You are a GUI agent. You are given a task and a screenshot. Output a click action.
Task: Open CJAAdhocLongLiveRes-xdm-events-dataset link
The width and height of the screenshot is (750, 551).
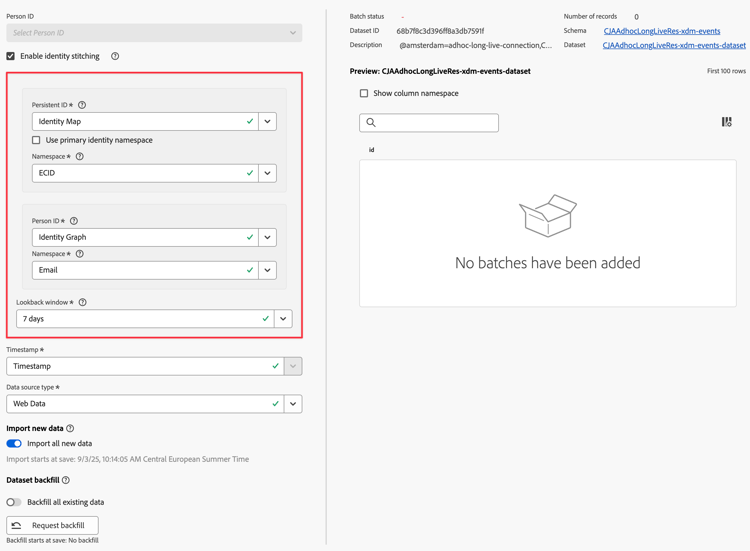point(674,45)
